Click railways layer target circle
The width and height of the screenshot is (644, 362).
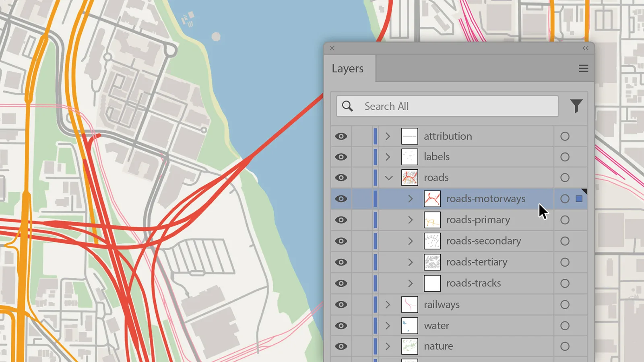(x=565, y=304)
